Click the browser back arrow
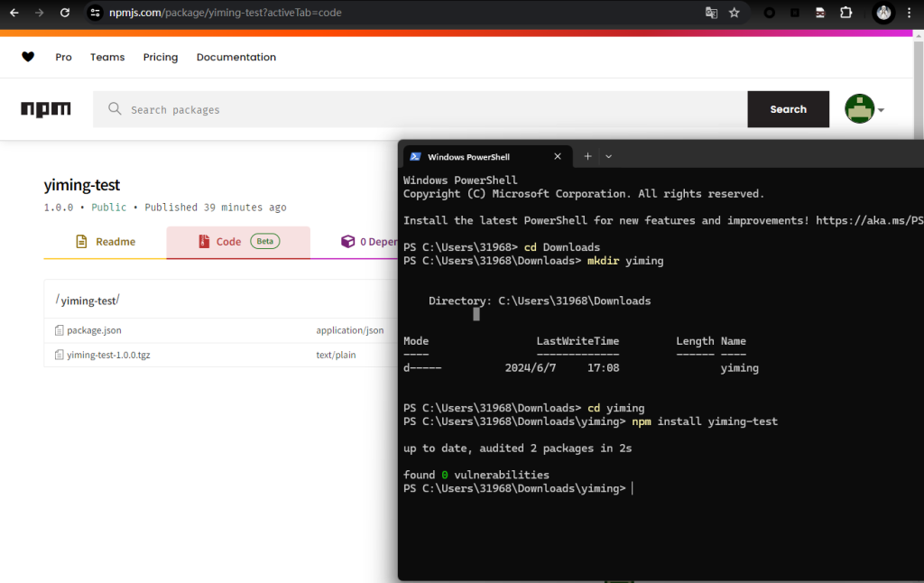 tap(14, 13)
